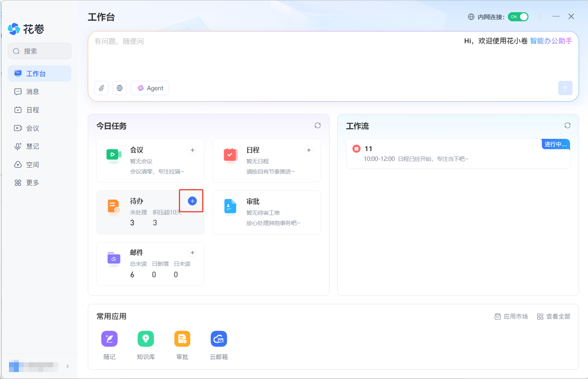The image size is (588, 379).
Task: Close the 花卷 window
Action: click(571, 16)
